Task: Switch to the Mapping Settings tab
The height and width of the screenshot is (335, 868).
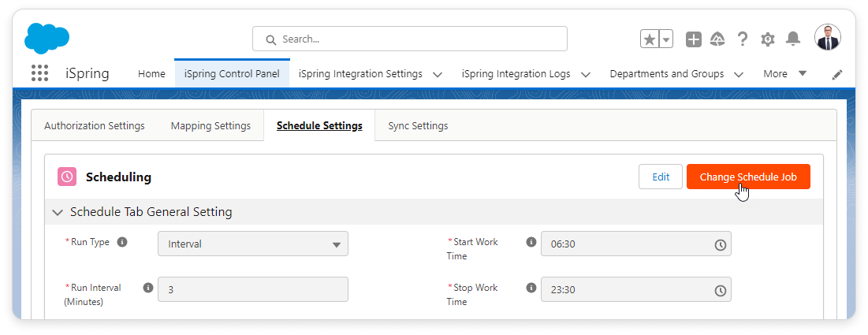Action: pyautogui.click(x=210, y=125)
